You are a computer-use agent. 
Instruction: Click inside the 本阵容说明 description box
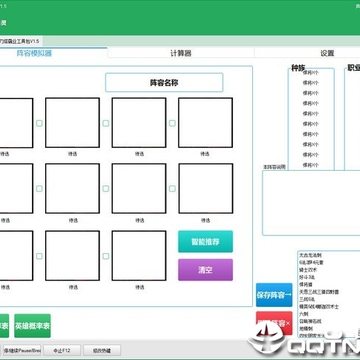(311, 203)
